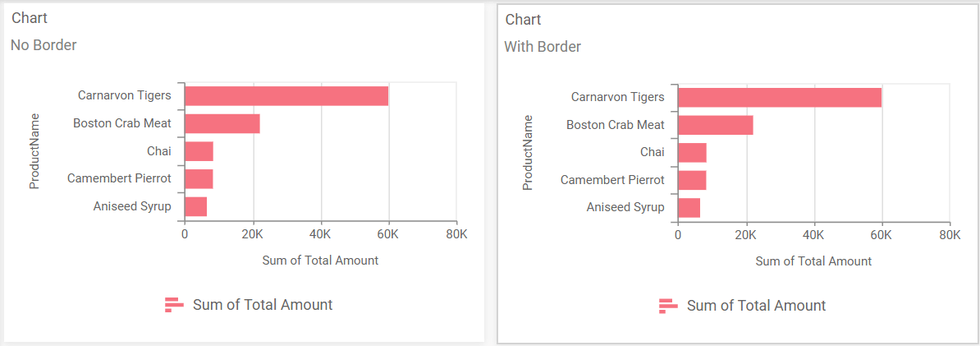Viewport: 980px width, 346px height.
Task: Click the With Border subtitle text
Action: [x=543, y=47]
